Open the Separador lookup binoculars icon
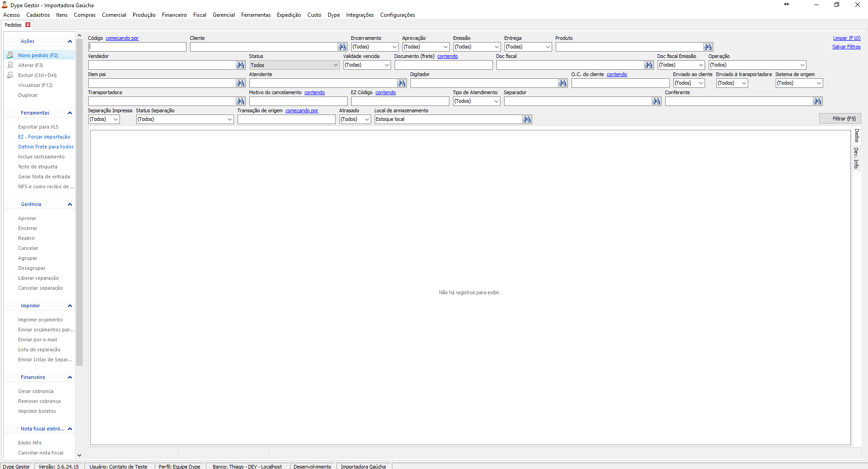Image resolution: width=868 pixels, height=469 pixels. click(657, 101)
